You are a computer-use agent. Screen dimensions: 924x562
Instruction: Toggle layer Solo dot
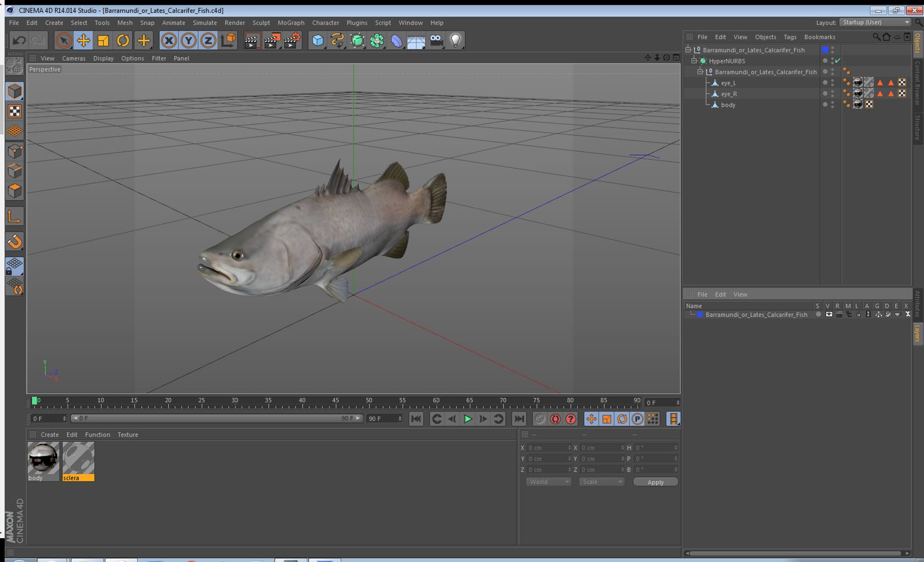tap(818, 315)
